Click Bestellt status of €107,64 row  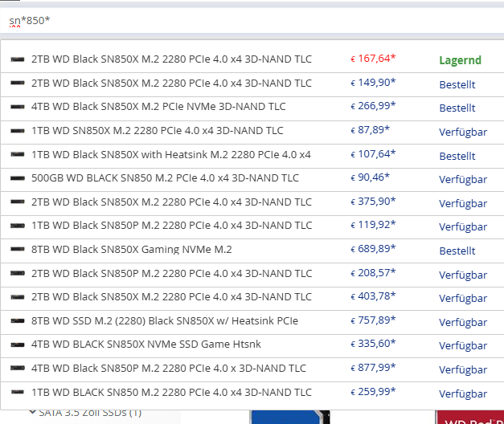457,156
